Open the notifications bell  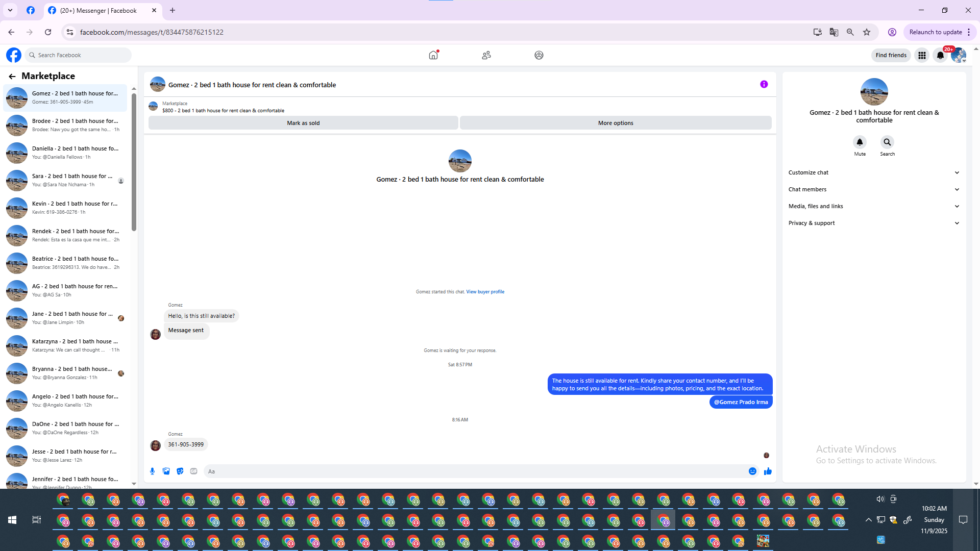pyautogui.click(x=940, y=55)
